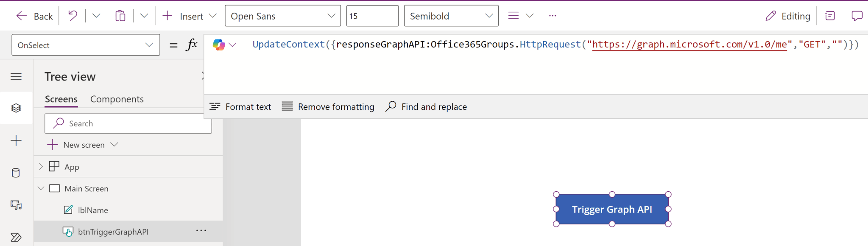Click the Undo icon in the toolbar

click(73, 16)
